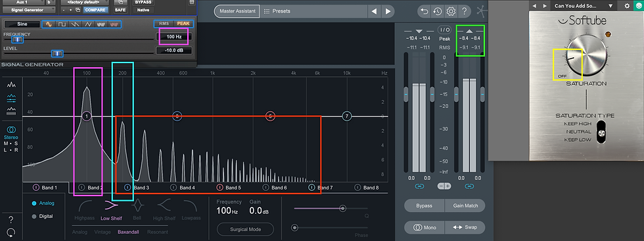Click the Swap channels button
This screenshot has height=241, width=644.
pyautogui.click(x=465, y=227)
